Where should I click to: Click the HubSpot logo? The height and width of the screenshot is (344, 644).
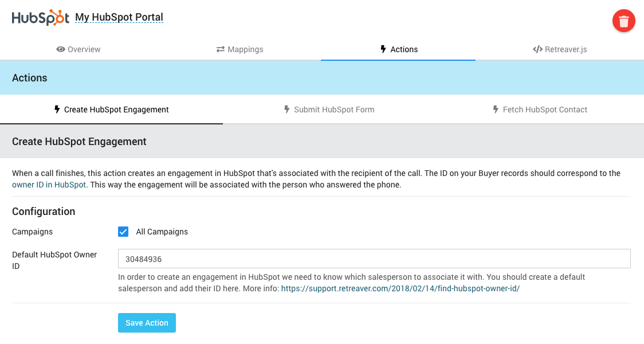(x=41, y=18)
